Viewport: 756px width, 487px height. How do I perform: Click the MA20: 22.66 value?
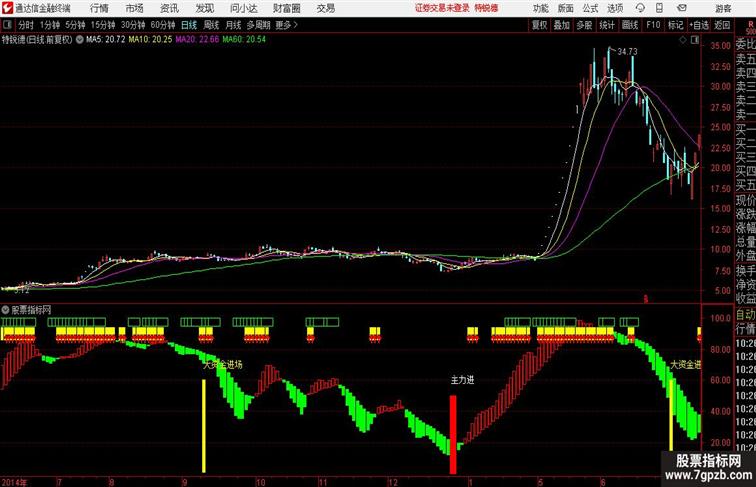pyautogui.click(x=197, y=40)
